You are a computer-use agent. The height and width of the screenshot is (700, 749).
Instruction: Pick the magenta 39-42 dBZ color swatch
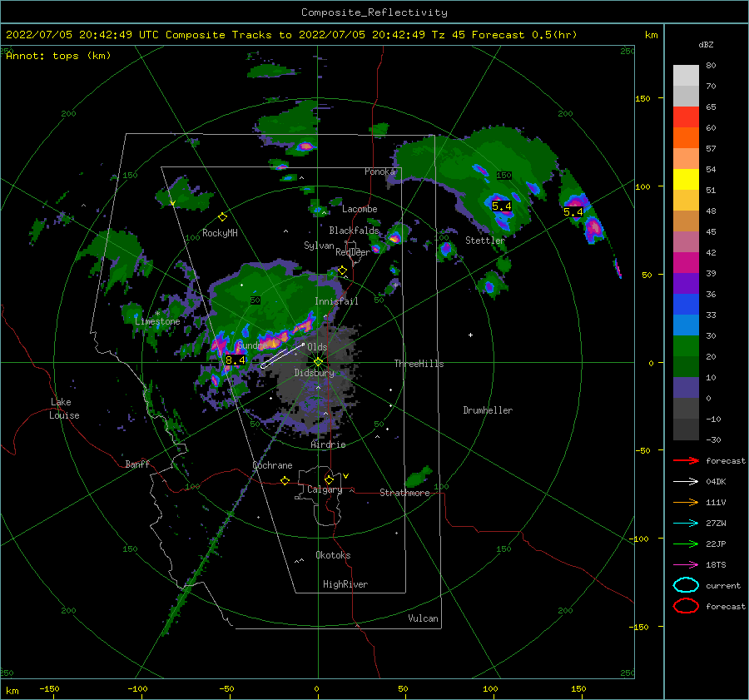(x=686, y=263)
